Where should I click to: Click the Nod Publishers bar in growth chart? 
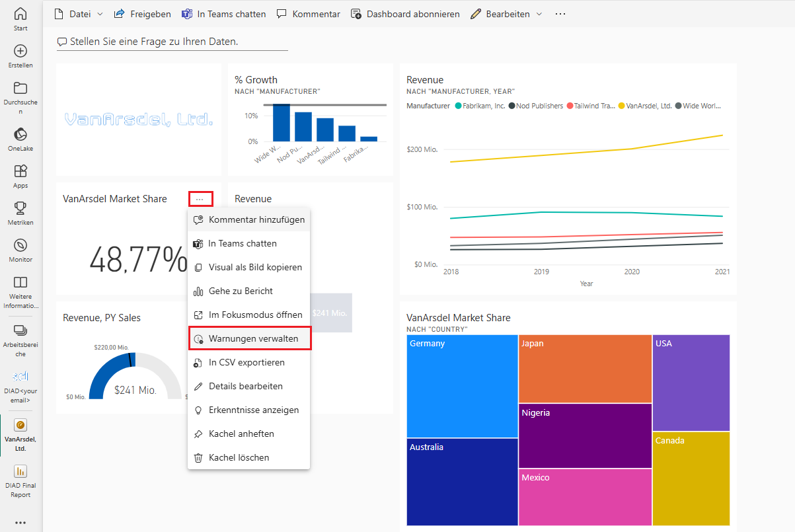coord(303,127)
